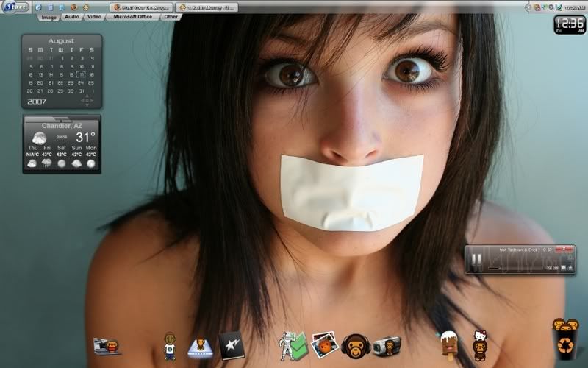Click Chandler, AZ location in weather widget
Image resolution: width=588 pixels, height=368 pixels.
(62, 126)
